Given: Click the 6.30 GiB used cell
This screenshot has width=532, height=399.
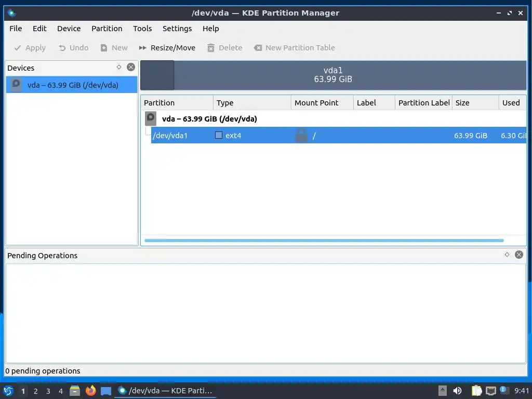Looking at the screenshot, I should (513, 136).
